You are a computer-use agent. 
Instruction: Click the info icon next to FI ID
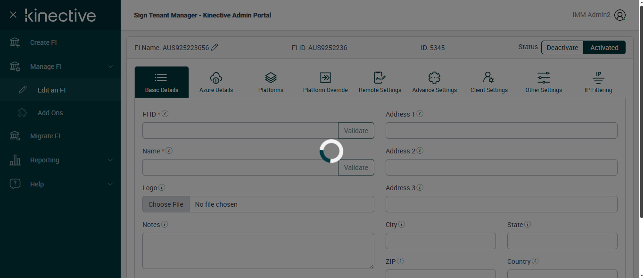tap(165, 114)
